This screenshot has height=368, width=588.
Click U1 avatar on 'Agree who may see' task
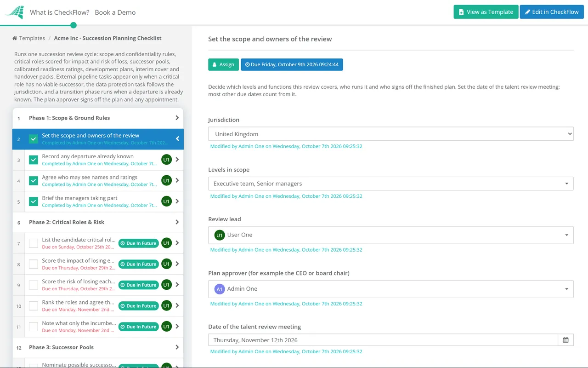tap(166, 181)
